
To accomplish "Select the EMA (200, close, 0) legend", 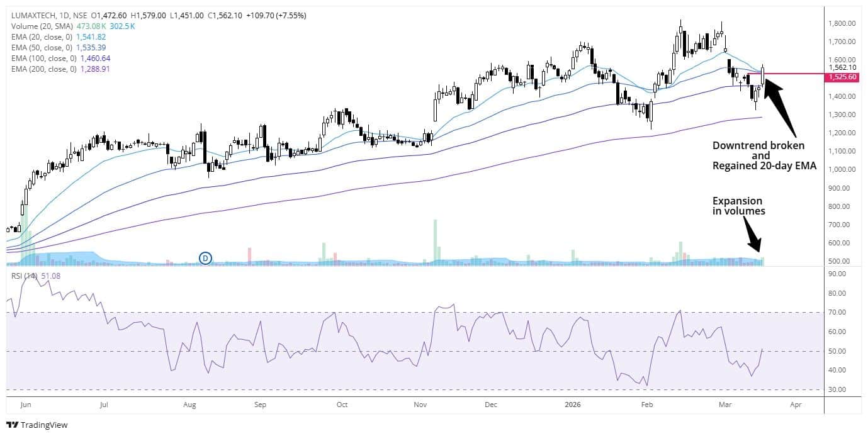I will point(43,69).
